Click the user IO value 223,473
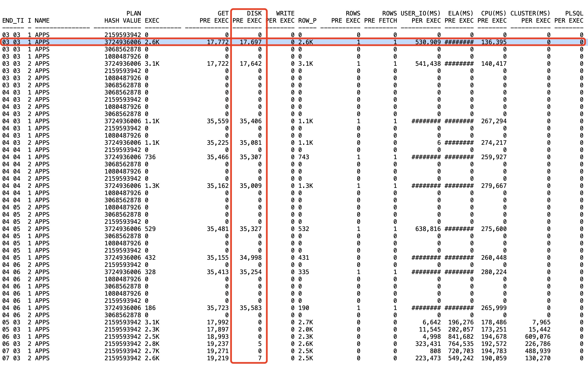This screenshot has width=588, height=368. tap(428, 358)
